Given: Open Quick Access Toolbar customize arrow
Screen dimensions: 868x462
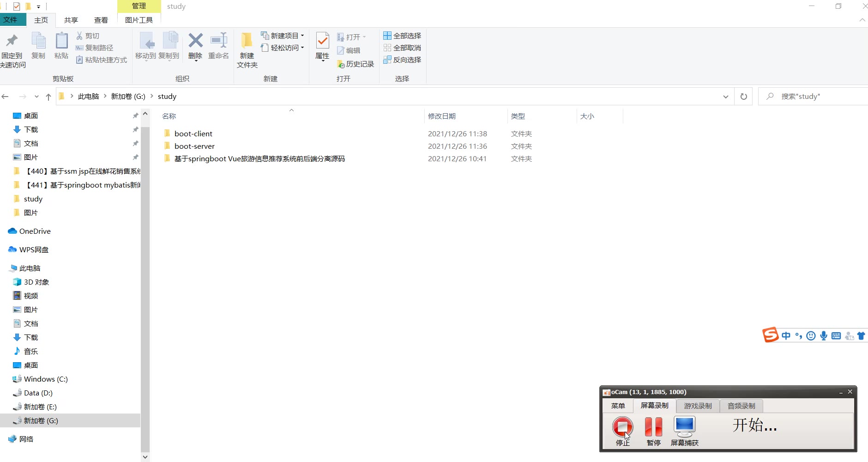Looking at the screenshot, I should click(x=38, y=6).
